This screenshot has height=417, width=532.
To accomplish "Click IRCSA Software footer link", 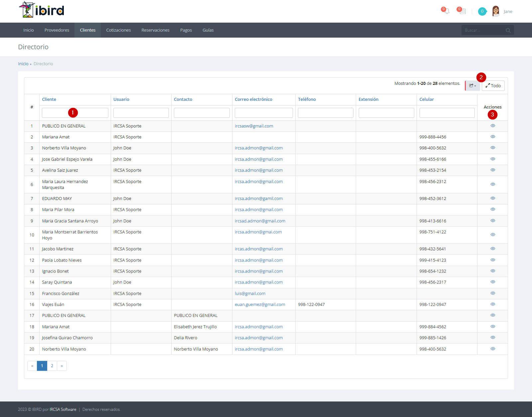I will tap(63, 410).
